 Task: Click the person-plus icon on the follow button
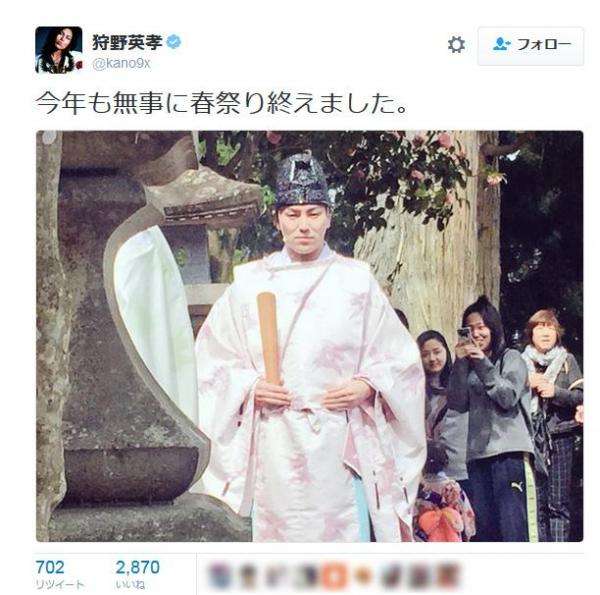point(501,45)
